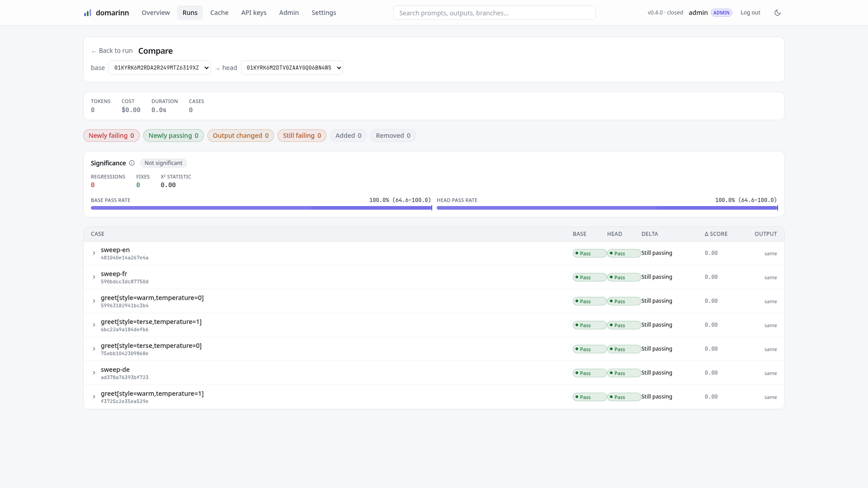
Task: Switch to the Cache tab
Action: [219, 13]
